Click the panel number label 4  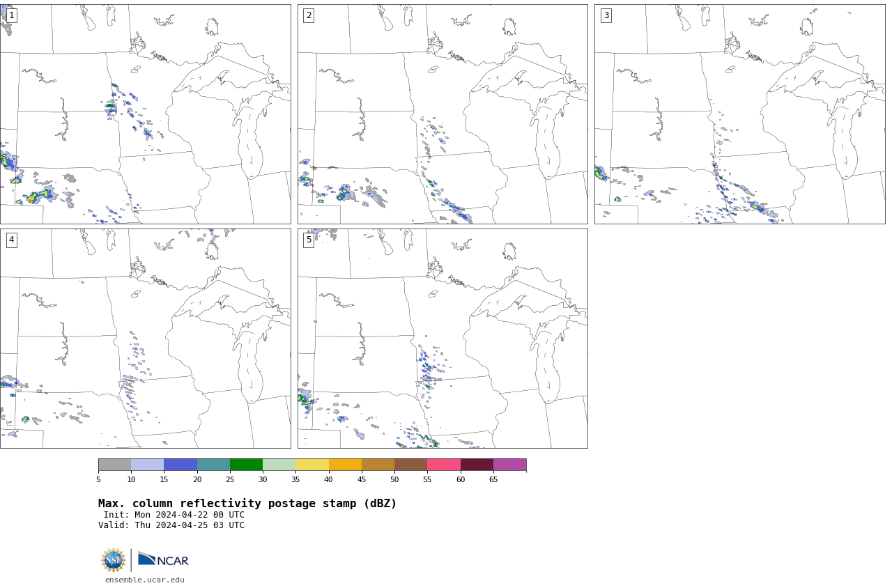pos(11,240)
